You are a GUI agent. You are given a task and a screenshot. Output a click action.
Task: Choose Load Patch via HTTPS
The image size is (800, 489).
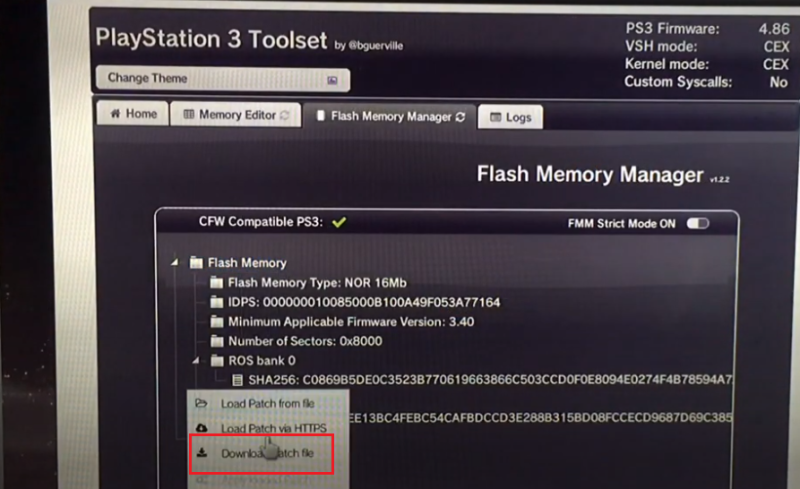pyautogui.click(x=273, y=428)
